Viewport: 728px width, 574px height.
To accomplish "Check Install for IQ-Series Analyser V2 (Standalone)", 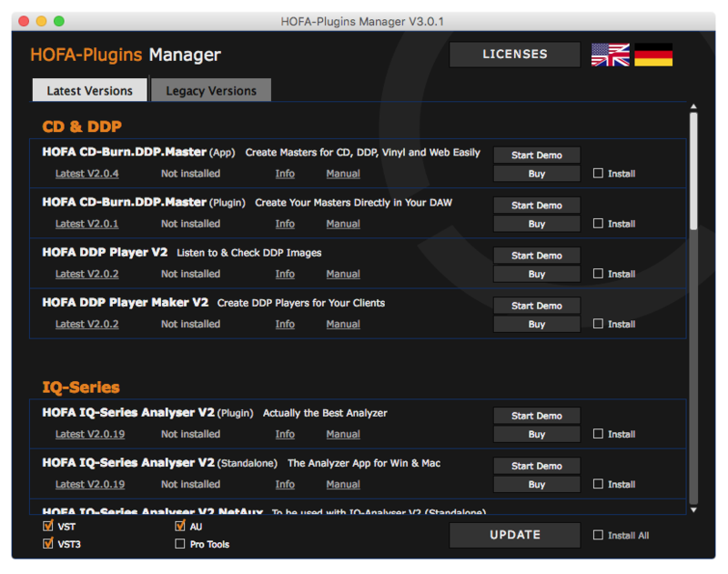I will (598, 484).
